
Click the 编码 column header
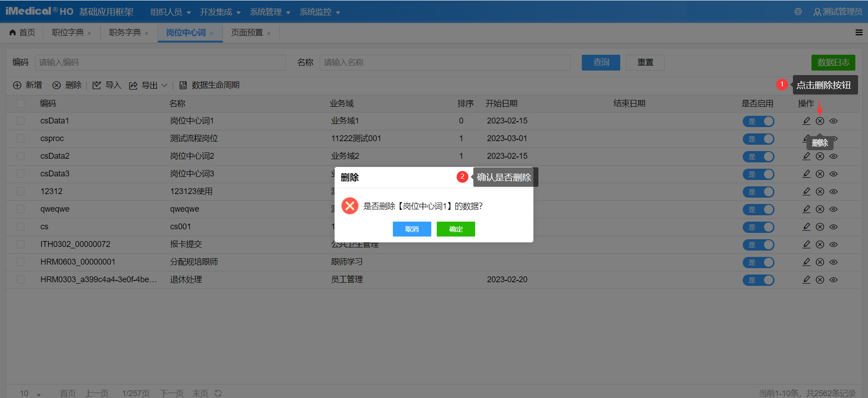click(48, 104)
